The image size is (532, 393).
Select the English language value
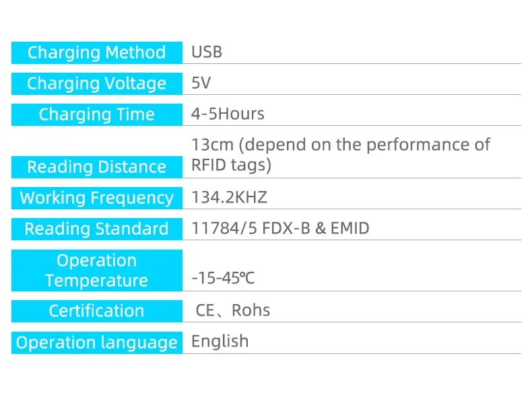220,341
